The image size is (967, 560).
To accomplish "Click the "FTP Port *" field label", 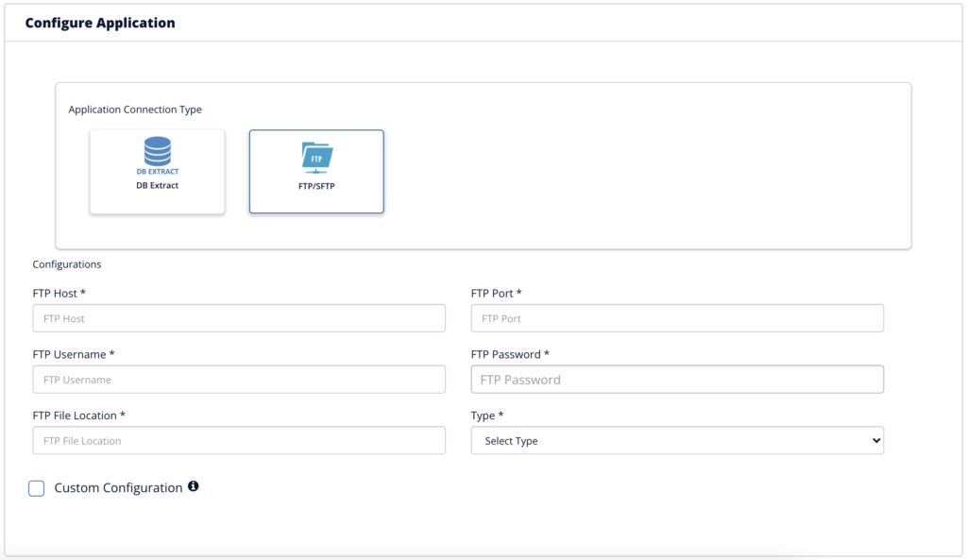I will (497, 293).
